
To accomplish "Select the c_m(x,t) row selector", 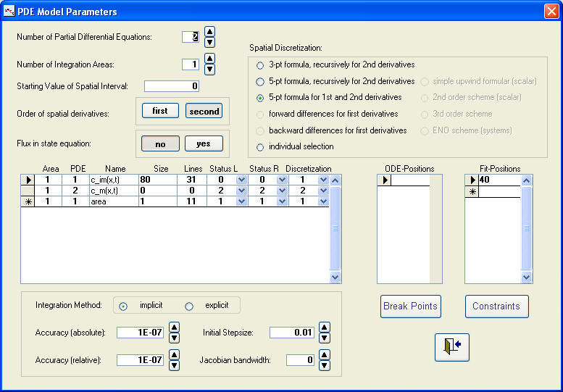I will click(28, 191).
